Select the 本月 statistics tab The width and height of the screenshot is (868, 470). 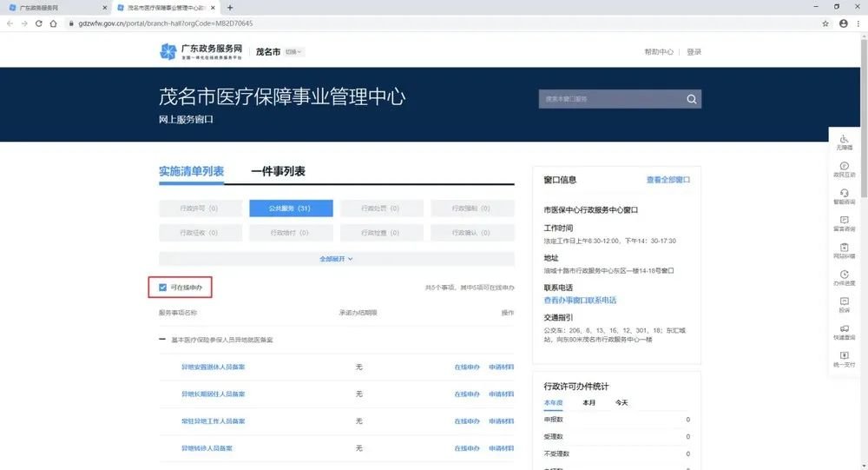589,403
